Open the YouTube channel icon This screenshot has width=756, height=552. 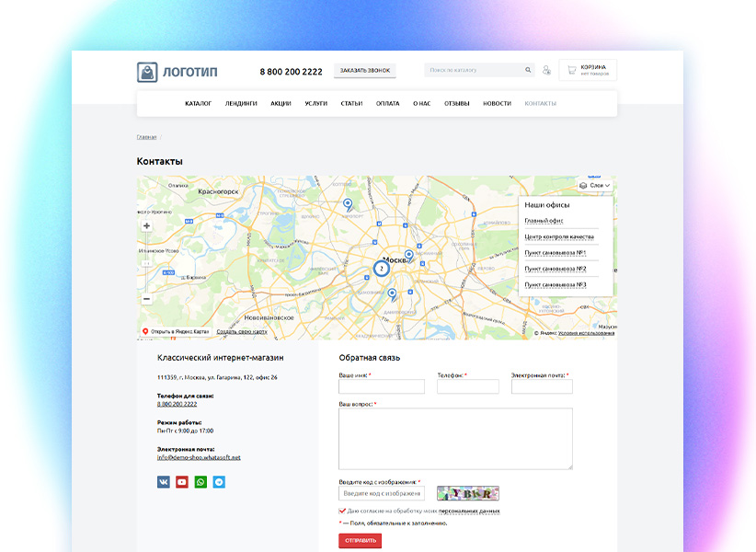(181, 481)
